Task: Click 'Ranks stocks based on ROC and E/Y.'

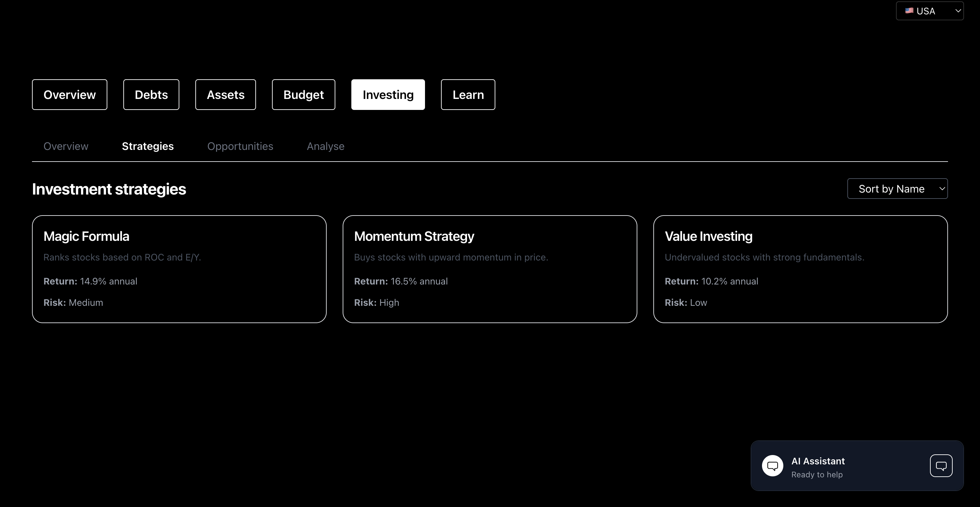Action: pyautogui.click(x=122, y=257)
